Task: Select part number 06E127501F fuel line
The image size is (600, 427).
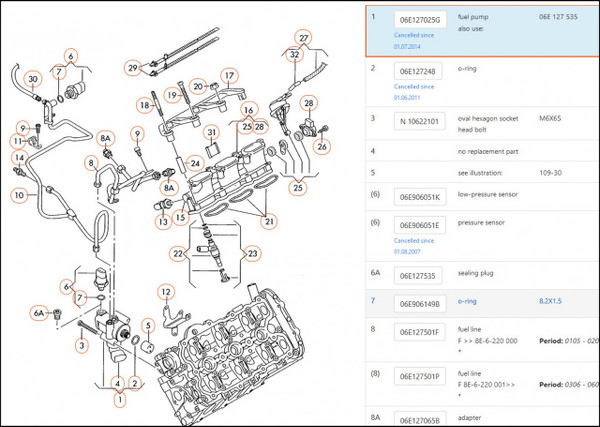Action: (x=418, y=333)
